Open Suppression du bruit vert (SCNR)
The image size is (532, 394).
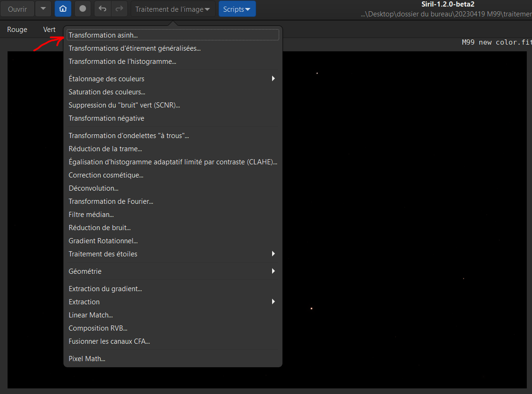click(124, 105)
